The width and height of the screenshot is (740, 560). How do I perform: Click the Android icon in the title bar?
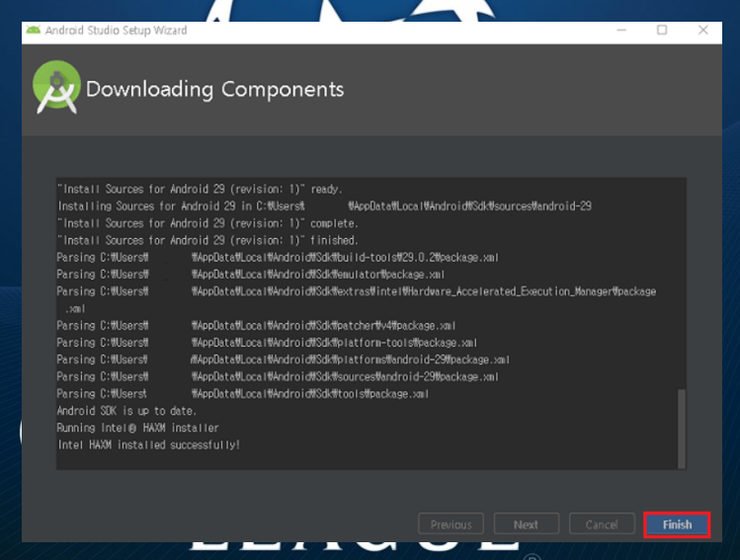(33, 31)
